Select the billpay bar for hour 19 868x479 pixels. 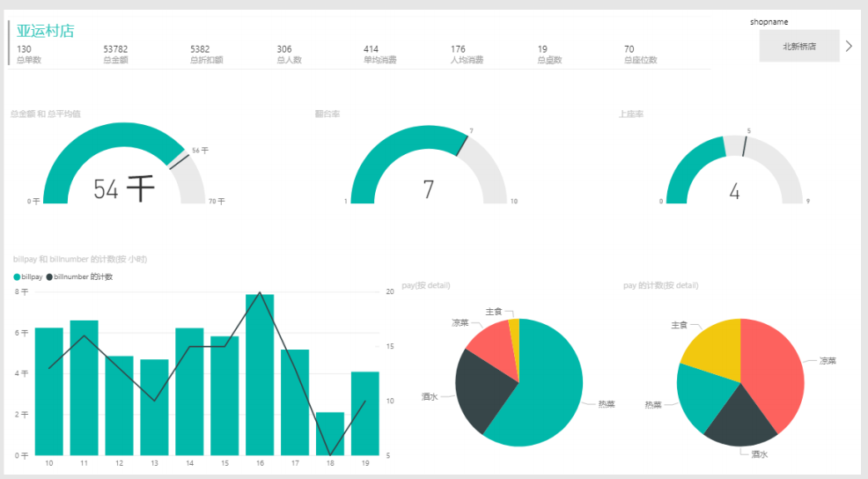coord(365,413)
